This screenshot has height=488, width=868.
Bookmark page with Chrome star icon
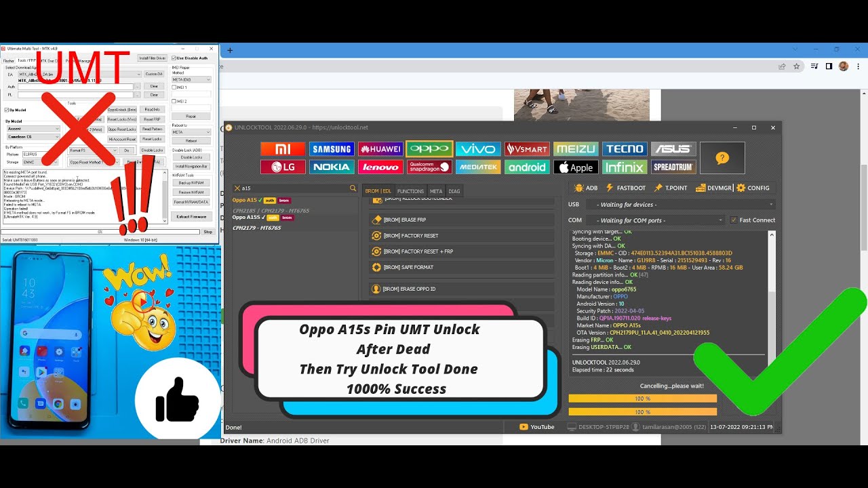tap(797, 66)
